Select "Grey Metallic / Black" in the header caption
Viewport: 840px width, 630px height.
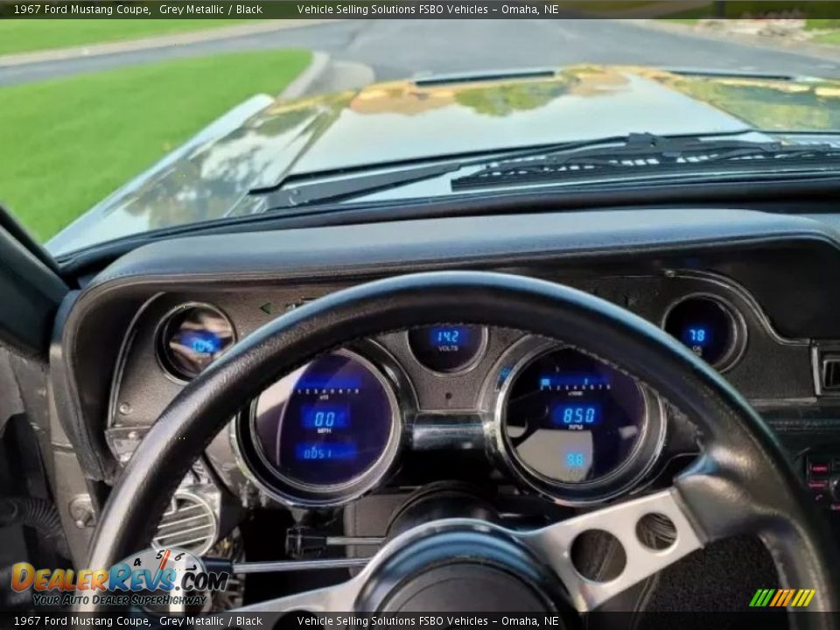211,9
